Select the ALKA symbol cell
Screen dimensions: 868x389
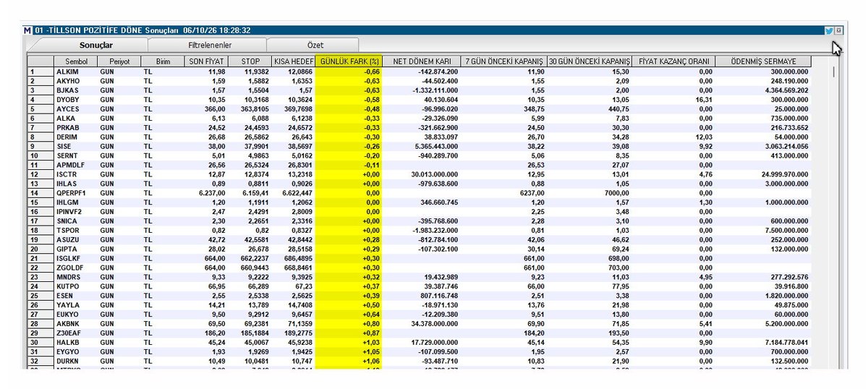[76, 119]
